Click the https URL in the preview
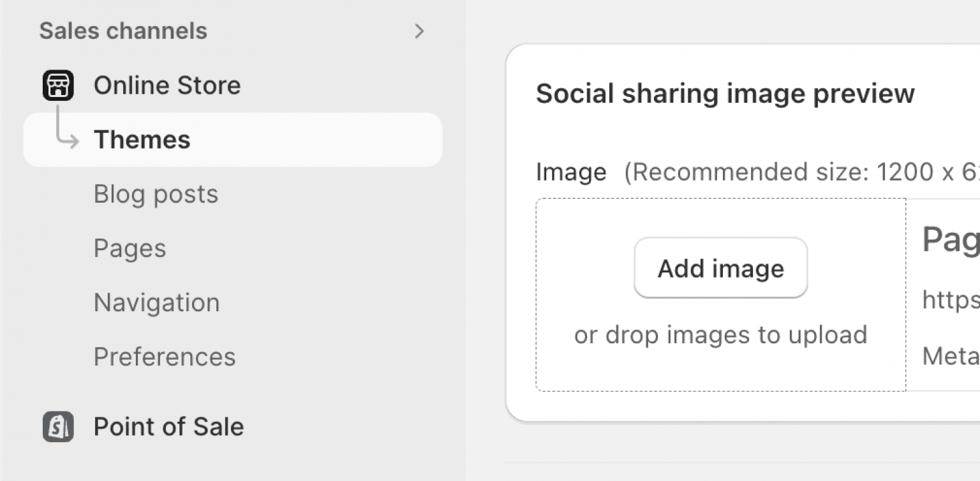 [x=951, y=299]
